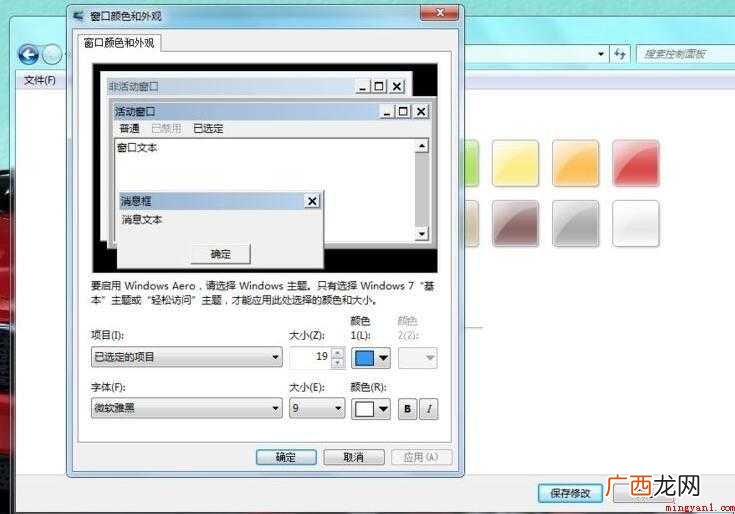
Task: Select the orange window color swatch
Action: pyautogui.click(x=575, y=164)
